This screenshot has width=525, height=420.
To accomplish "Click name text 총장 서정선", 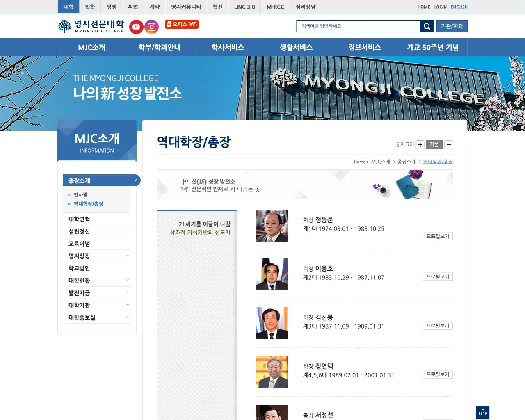I will click(318, 415).
